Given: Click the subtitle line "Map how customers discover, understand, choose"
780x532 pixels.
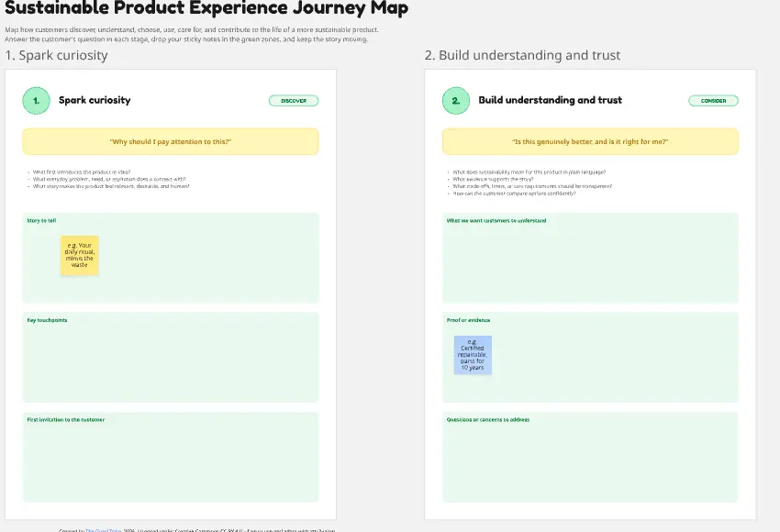Looking at the screenshot, I should 192,30.
